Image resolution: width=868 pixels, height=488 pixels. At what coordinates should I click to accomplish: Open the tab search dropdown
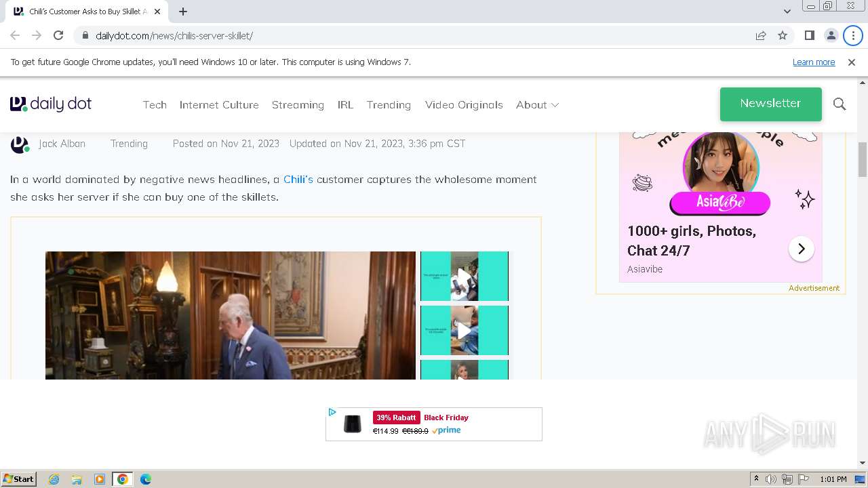(787, 12)
